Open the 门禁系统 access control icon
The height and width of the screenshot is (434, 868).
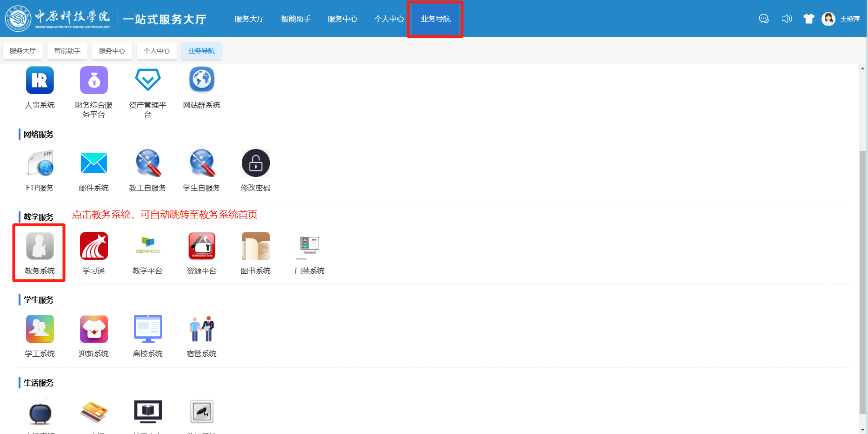309,246
